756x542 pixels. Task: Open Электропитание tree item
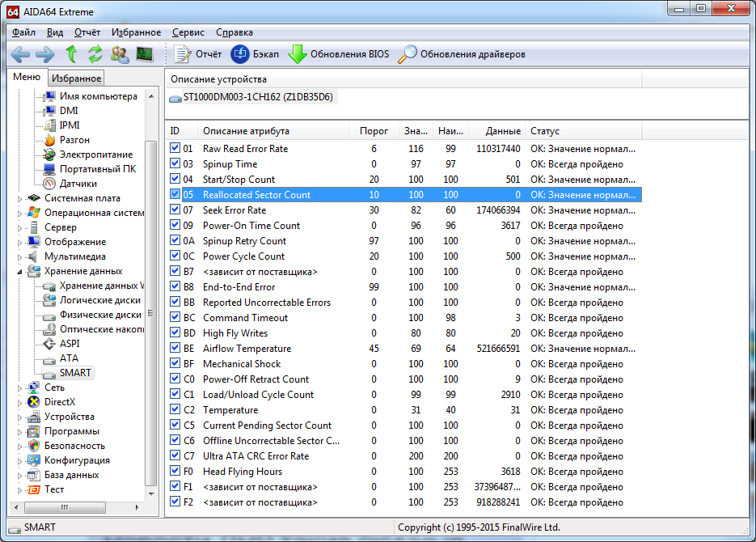[96, 155]
